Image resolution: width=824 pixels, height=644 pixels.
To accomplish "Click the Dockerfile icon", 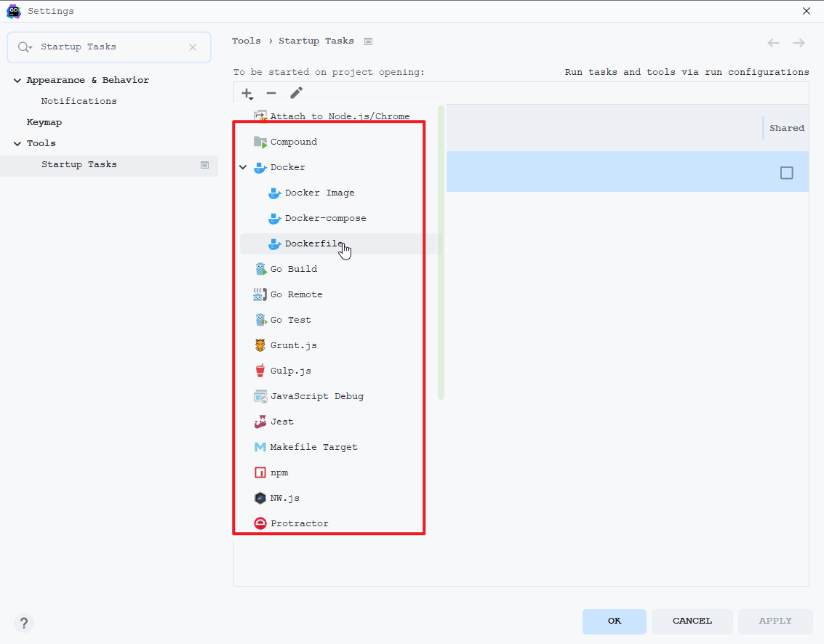I will [x=274, y=243].
